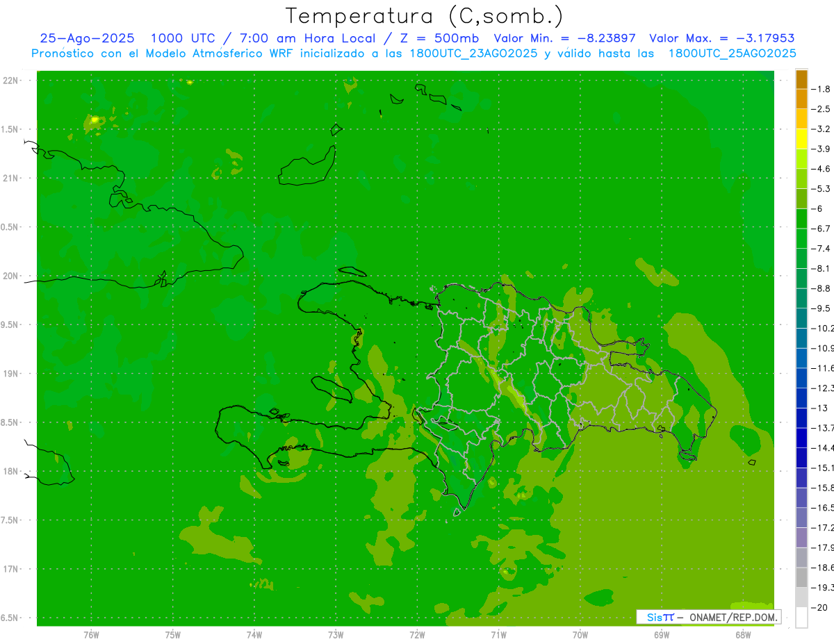The width and height of the screenshot is (834, 644).
Task: Click the "1.5N" latitude label
Action: click(10, 129)
